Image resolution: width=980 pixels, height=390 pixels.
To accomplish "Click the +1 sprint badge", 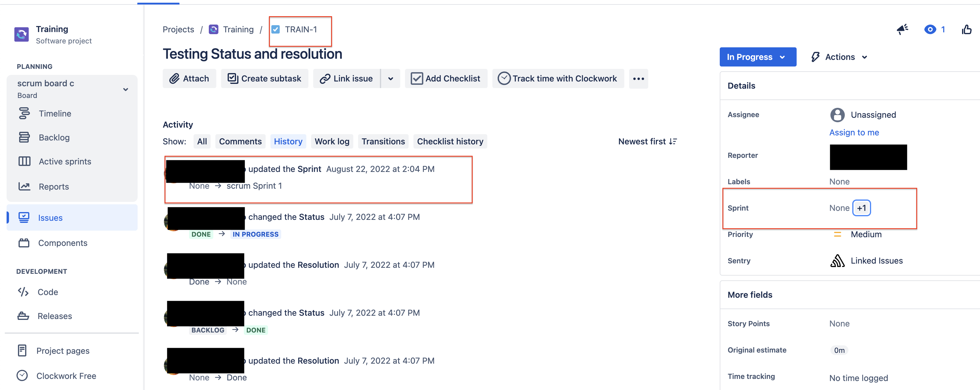I will 861,208.
